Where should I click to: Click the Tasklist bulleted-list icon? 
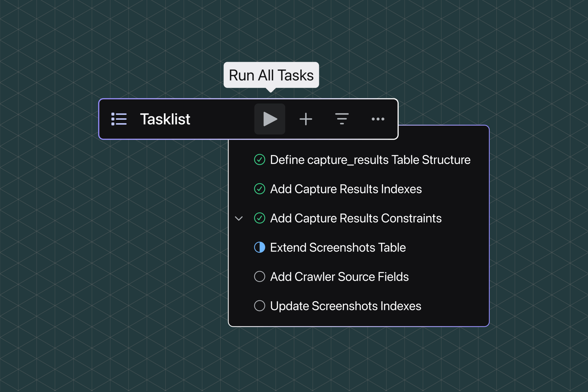[x=119, y=119]
